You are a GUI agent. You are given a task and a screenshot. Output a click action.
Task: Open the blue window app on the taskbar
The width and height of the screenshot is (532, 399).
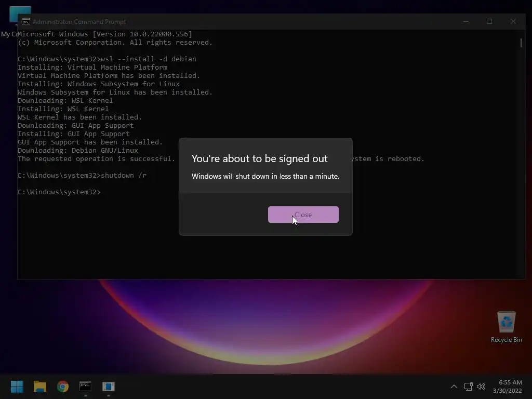pyautogui.click(x=108, y=387)
